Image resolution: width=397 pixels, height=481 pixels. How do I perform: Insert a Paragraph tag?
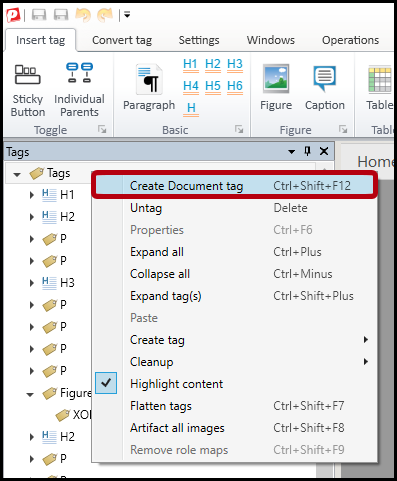pos(149,87)
